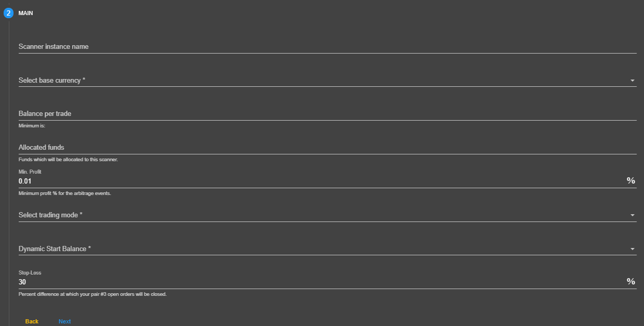Click the Min. Profit value 0.01
The height and width of the screenshot is (326, 644).
[25, 181]
